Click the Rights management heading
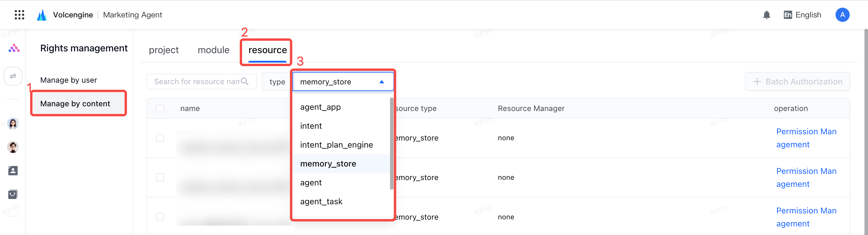The width and height of the screenshot is (868, 235). click(84, 48)
